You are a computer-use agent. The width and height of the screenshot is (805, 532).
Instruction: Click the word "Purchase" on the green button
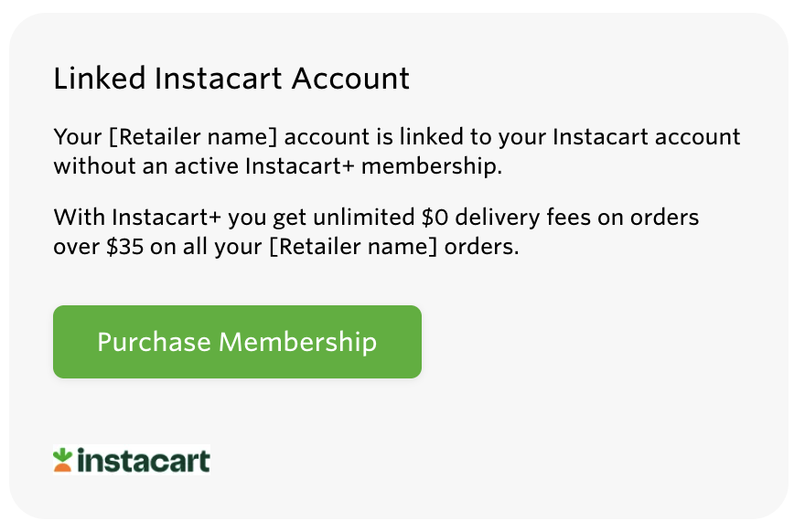click(x=154, y=342)
